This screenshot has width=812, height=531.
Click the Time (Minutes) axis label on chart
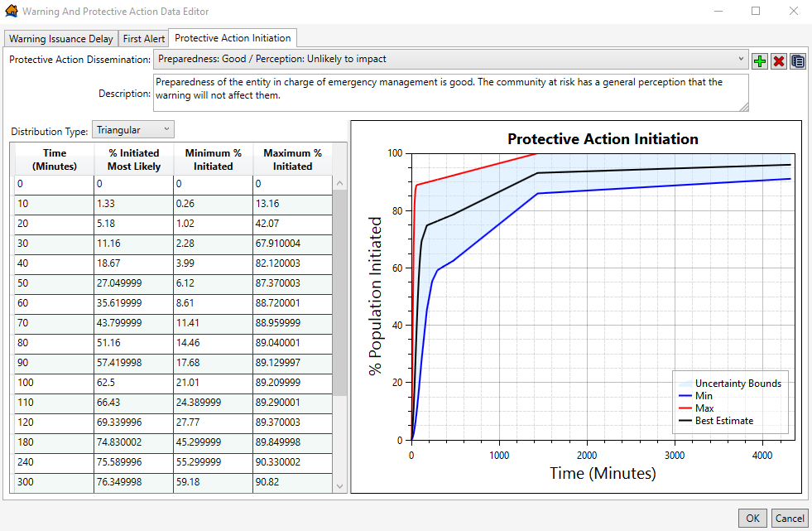[603, 473]
